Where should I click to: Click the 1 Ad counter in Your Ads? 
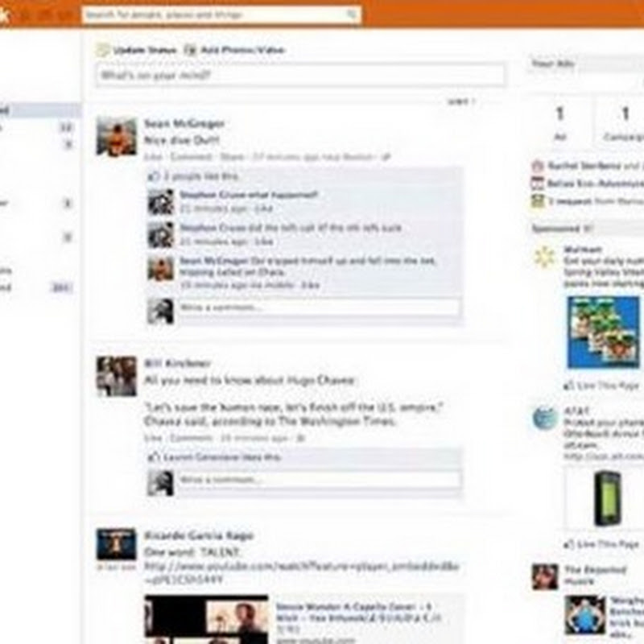coord(559,122)
